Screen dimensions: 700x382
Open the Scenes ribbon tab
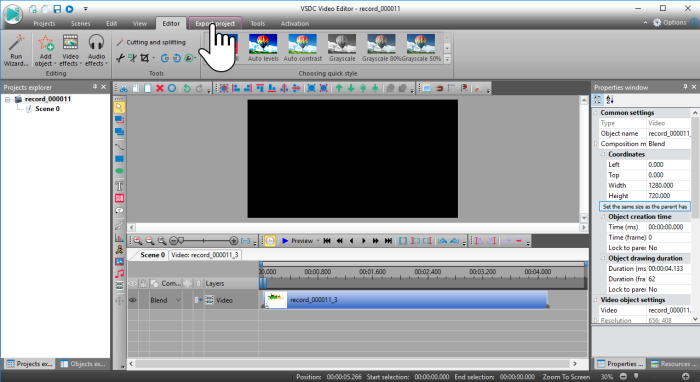[80, 24]
